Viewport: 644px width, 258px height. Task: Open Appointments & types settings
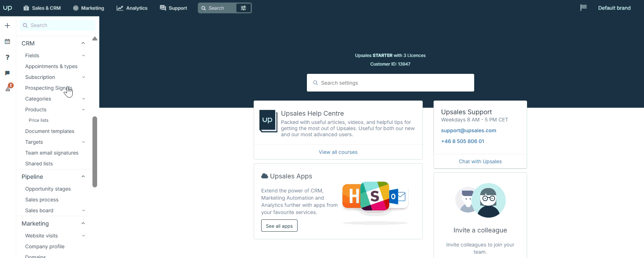tap(51, 66)
